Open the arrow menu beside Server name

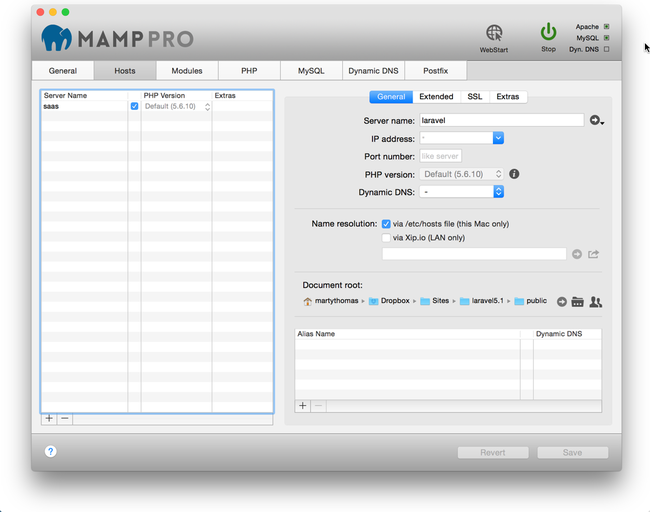point(596,120)
